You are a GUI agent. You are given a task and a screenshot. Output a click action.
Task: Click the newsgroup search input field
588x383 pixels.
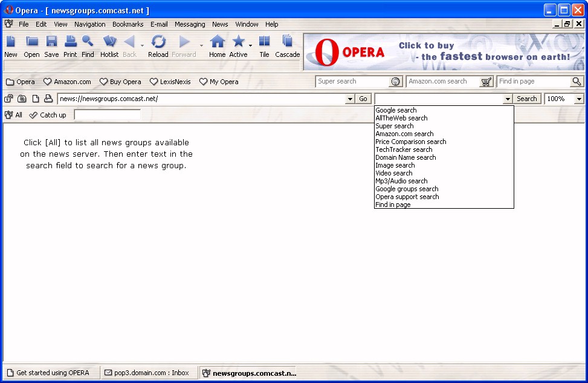click(x=107, y=115)
